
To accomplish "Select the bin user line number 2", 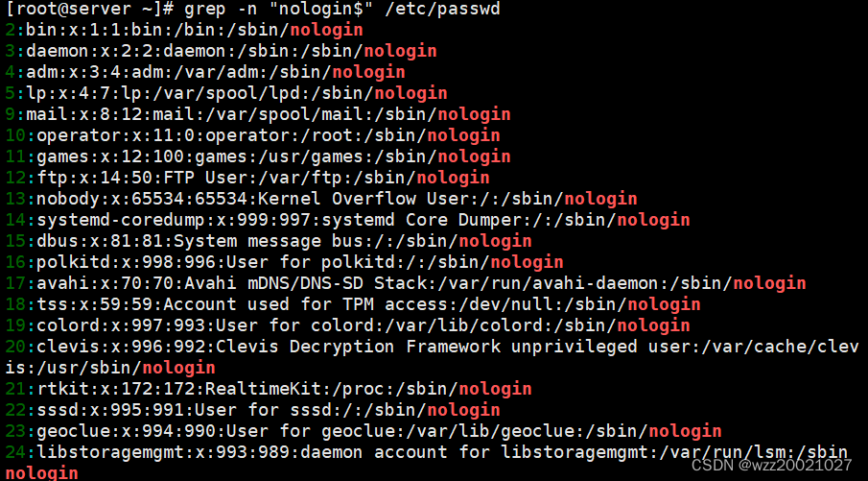I will 11,30.
